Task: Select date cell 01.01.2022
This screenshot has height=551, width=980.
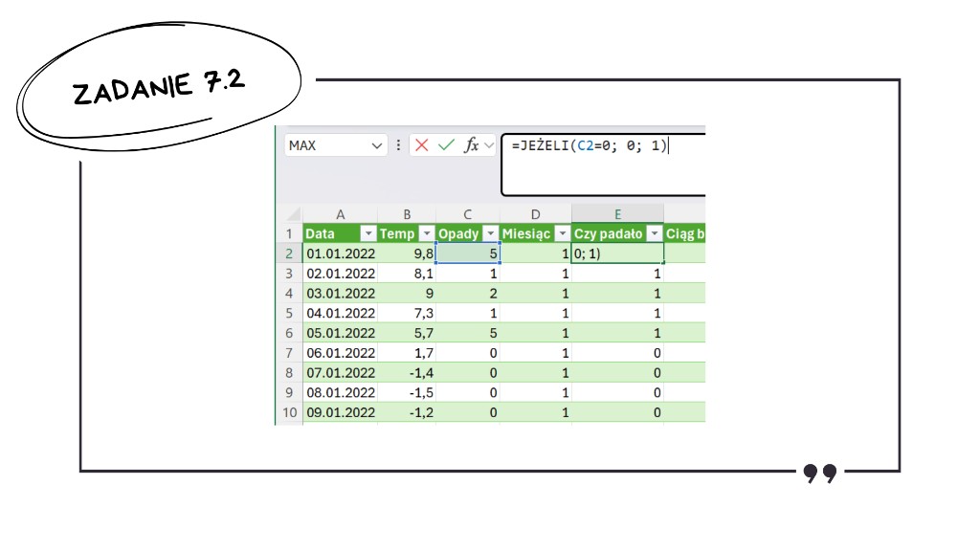Action: (x=340, y=253)
